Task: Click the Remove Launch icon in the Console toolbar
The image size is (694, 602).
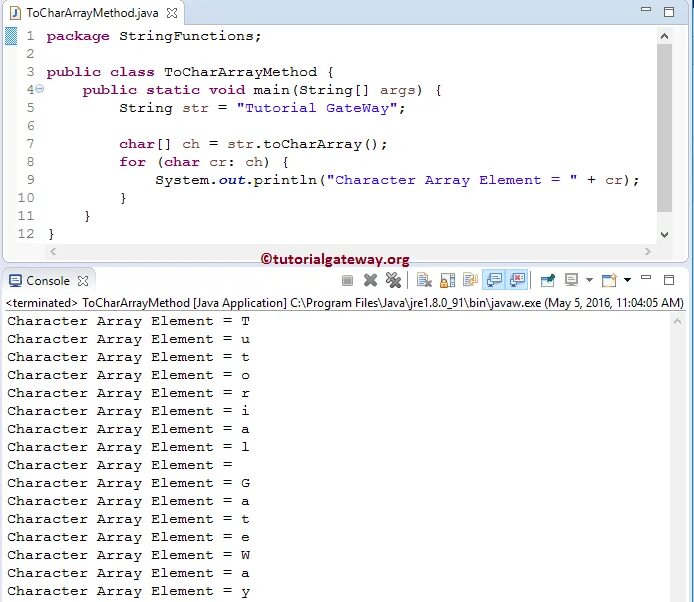Action: pos(370,280)
